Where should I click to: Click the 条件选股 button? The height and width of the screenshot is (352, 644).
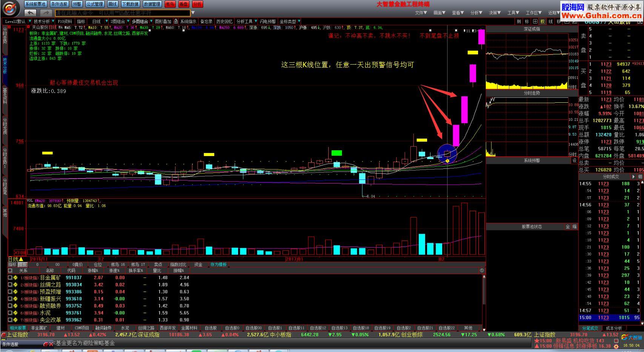(59, 4)
